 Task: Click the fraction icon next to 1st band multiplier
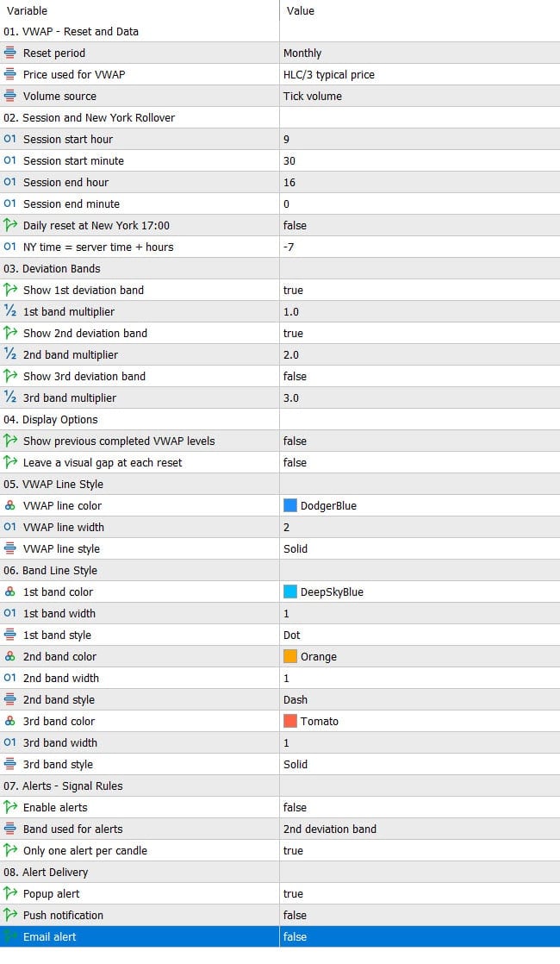click(9, 311)
